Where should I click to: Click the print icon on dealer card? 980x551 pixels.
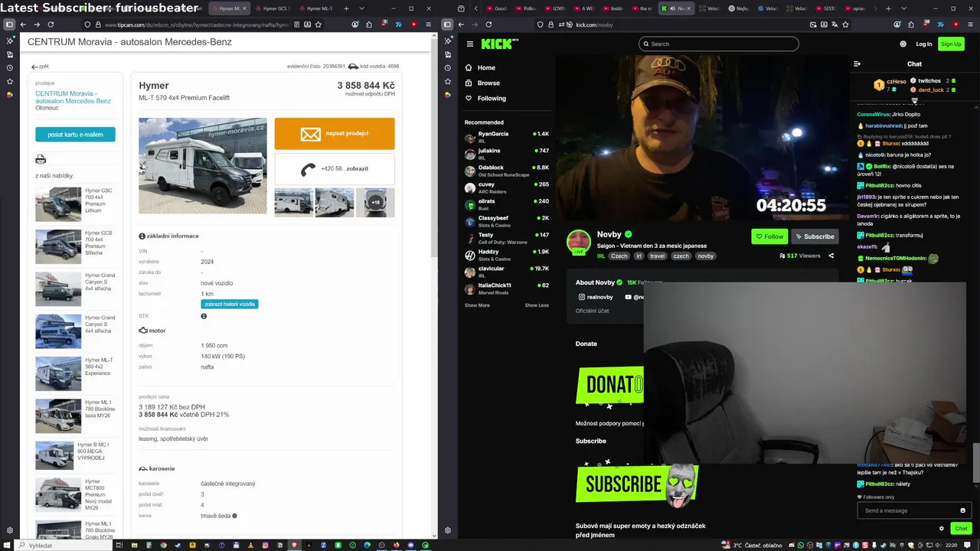41,159
